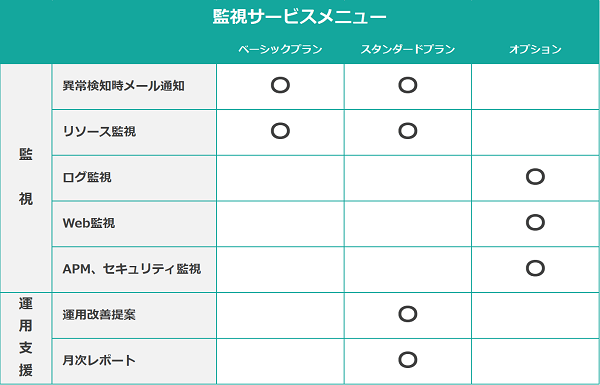Viewport: 600px width, 385px height.
Task: Click the Standard plan circle for 月次レポート
Action: (408, 360)
